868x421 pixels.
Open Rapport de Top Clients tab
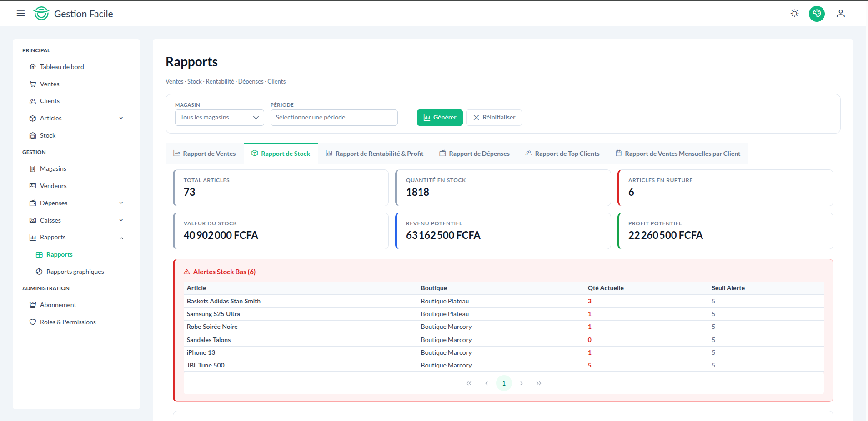(562, 154)
